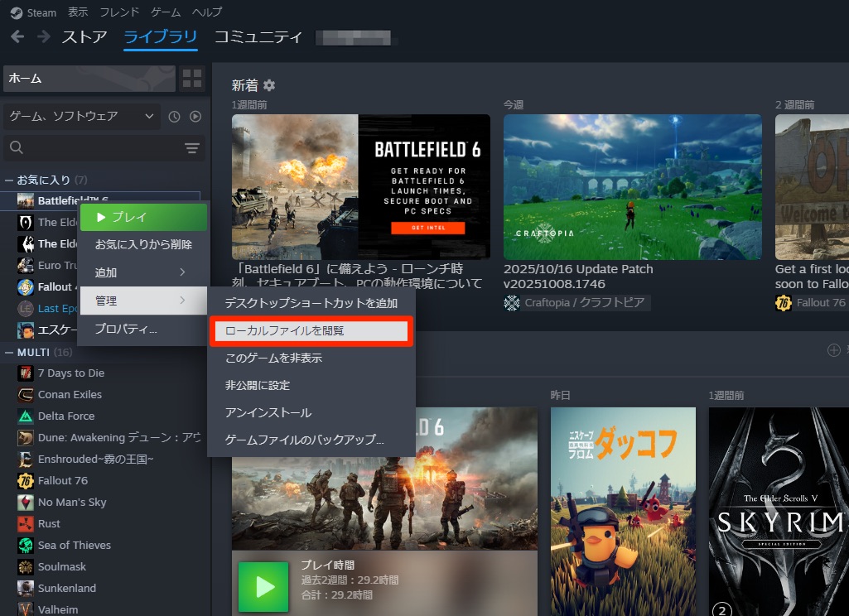Collapse the お気に入り category
Viewport: 849px width, 616px height.
(9, 180)
